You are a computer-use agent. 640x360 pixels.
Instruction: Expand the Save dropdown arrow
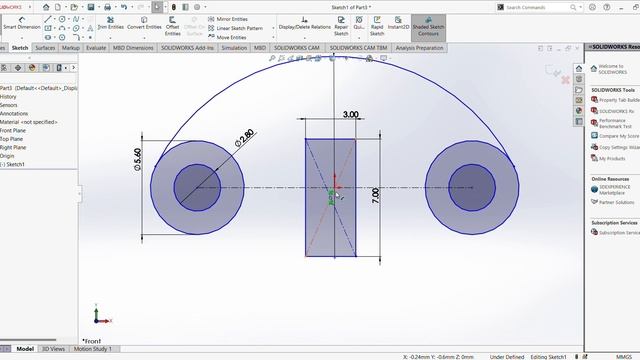98,7
